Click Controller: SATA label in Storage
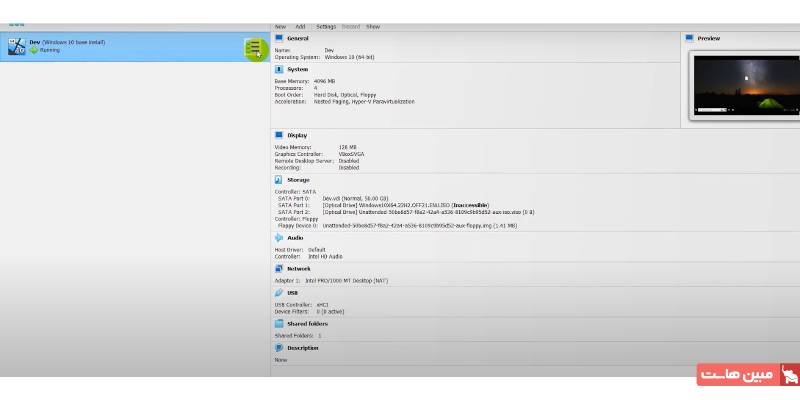The image size is (800, 400). click(295, 192)
